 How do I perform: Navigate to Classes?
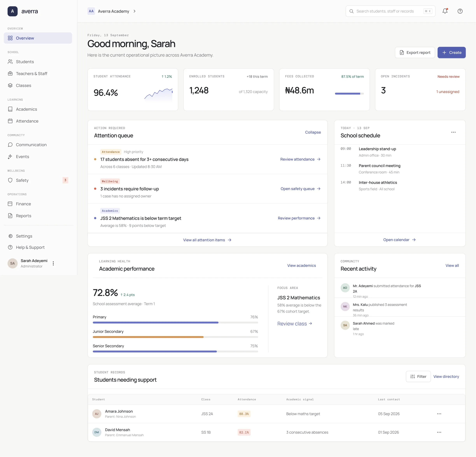click(x=38, y=86)
